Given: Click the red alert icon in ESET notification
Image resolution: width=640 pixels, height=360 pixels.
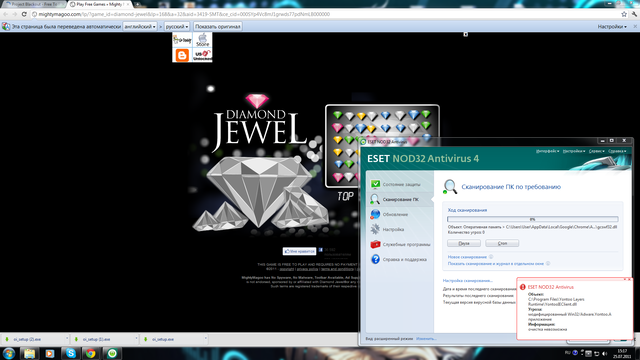Looking at the screenshot, I should (x=522, y=287).
